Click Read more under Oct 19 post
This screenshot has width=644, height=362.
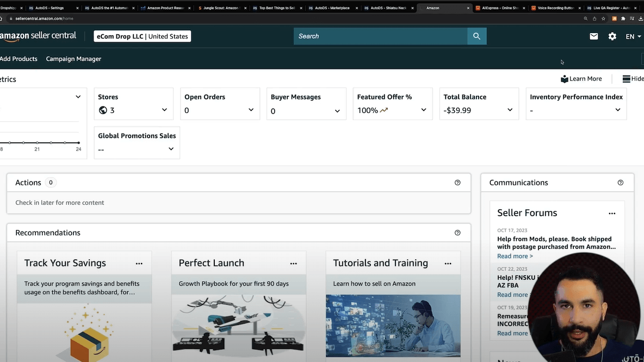512,333
